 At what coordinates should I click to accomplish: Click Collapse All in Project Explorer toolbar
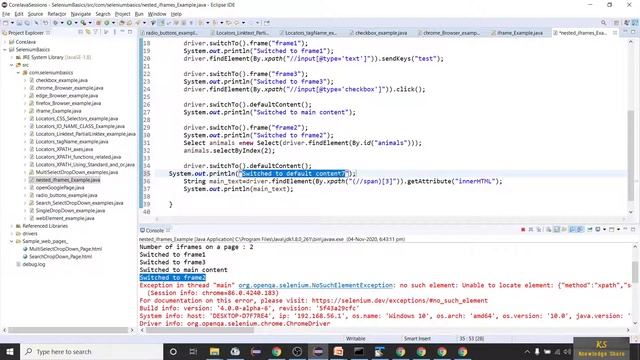click(x=80, y=32)
